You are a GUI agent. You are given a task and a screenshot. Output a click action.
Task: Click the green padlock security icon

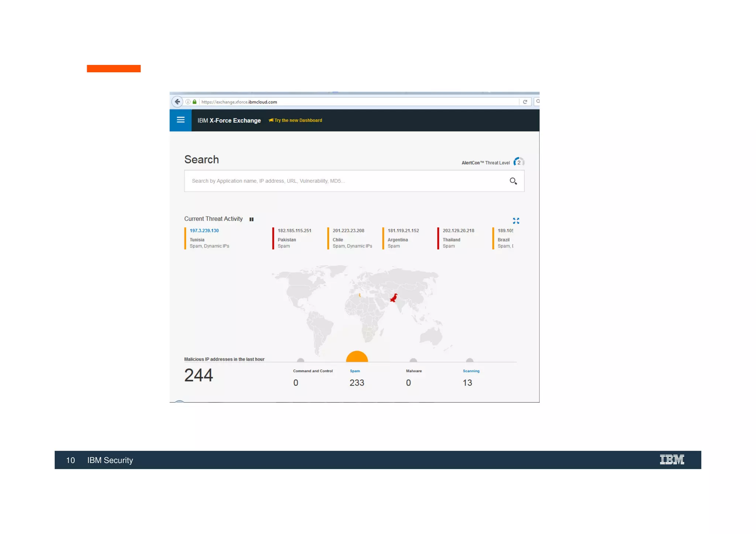tap(195, 102)
